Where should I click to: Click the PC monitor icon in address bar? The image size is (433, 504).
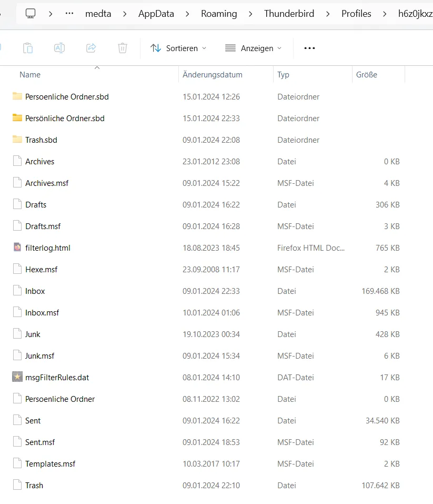coord(31,14)
